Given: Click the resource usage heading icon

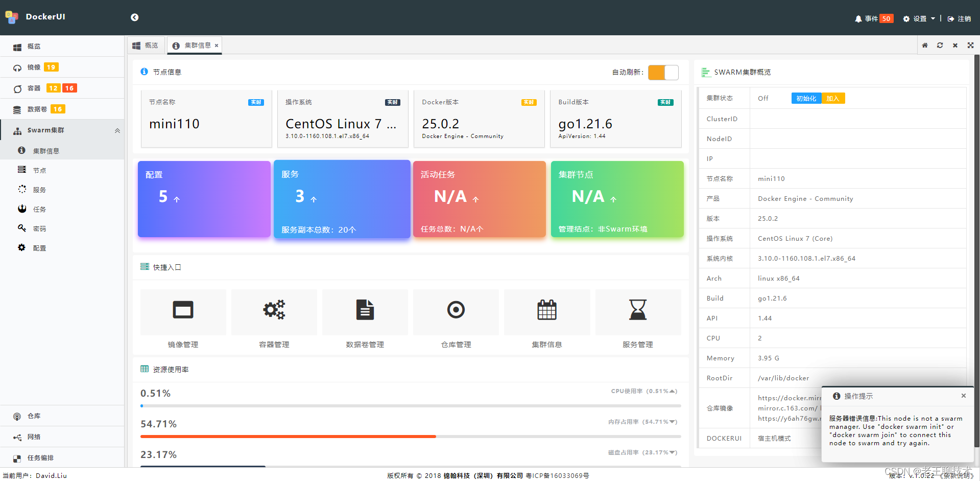Looking at the screenshot, I should pos(145,369).
